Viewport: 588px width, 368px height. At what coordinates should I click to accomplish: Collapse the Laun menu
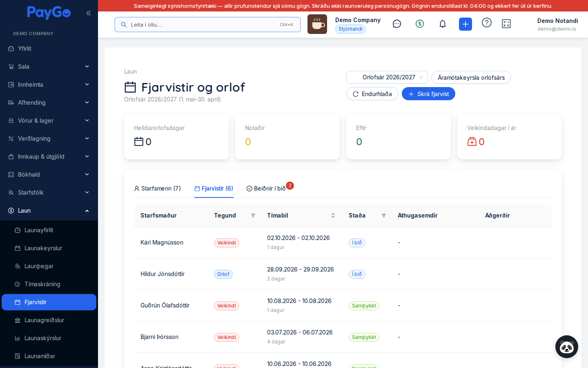[x=49, y=211]
